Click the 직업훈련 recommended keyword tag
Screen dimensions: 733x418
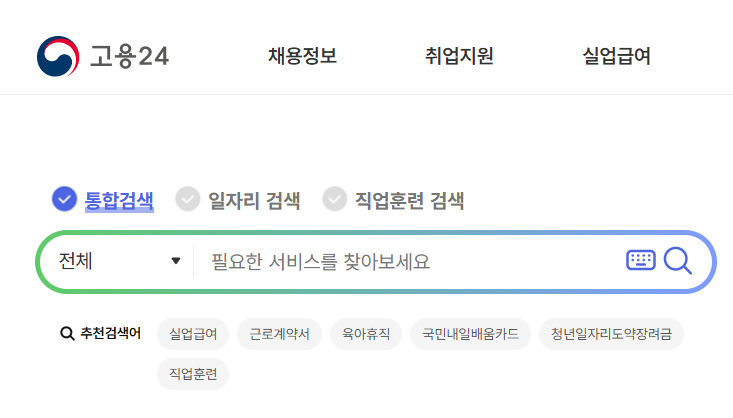(x=193, y=373)
